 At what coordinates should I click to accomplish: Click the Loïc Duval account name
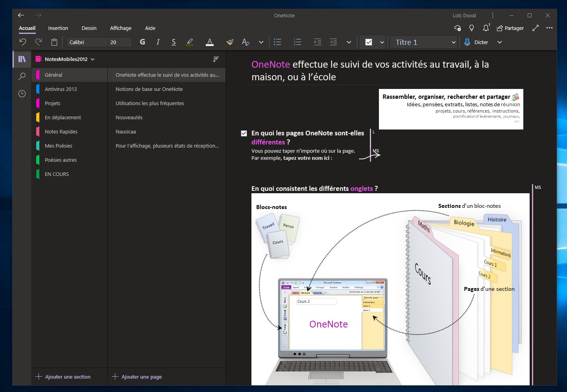[464, 15]
